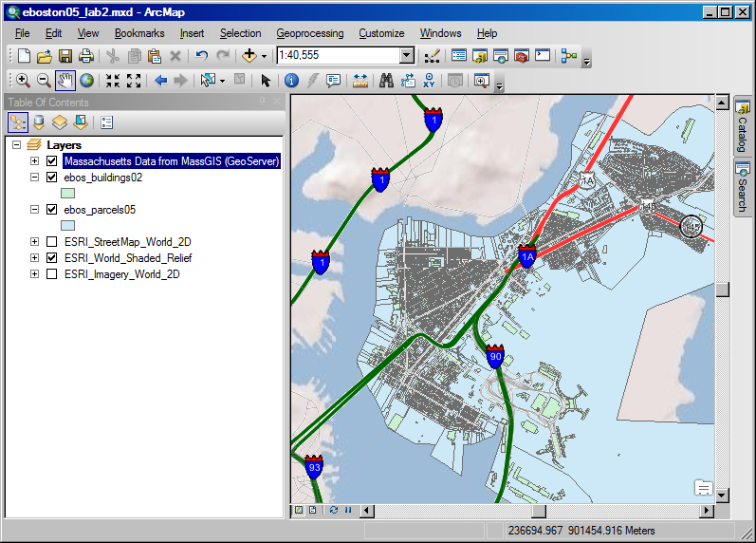This screenshot has height=543, width=756.
Task: Open the ArcToolbox window
Action: (521, 56)
